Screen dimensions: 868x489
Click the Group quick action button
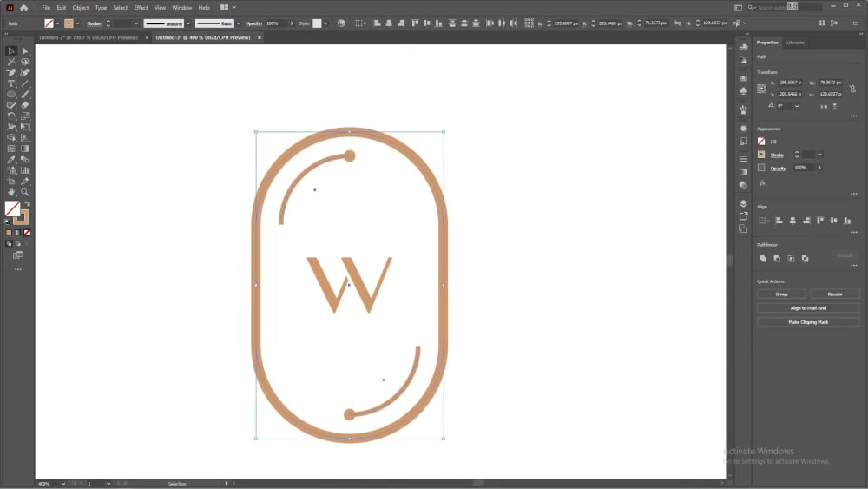(782, 294)
